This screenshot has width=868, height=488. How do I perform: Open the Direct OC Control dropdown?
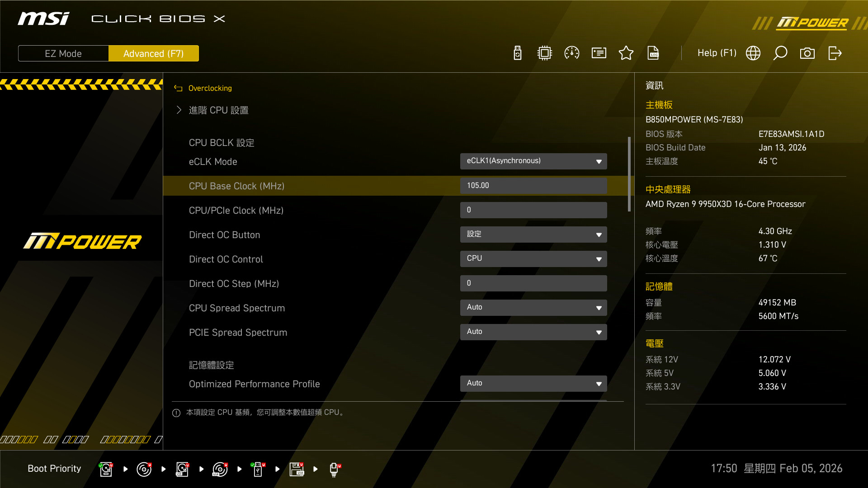click(533, 259)
